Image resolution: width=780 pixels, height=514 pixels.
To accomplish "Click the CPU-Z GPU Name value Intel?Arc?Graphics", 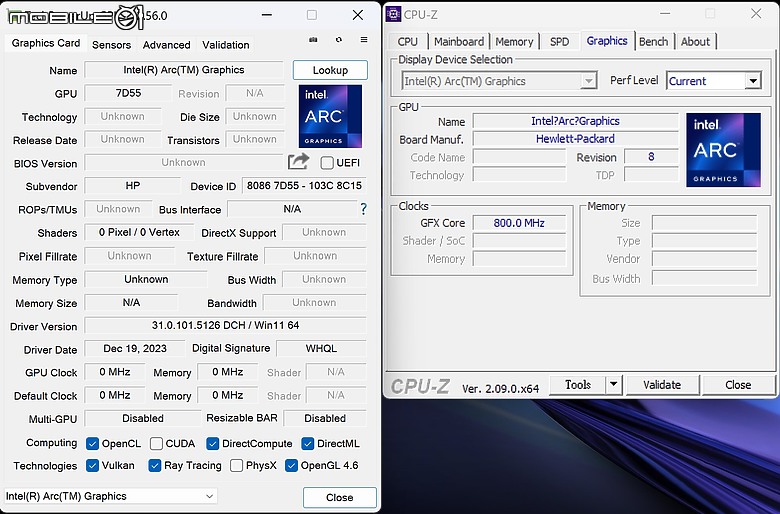I will (x=575, y=121).
